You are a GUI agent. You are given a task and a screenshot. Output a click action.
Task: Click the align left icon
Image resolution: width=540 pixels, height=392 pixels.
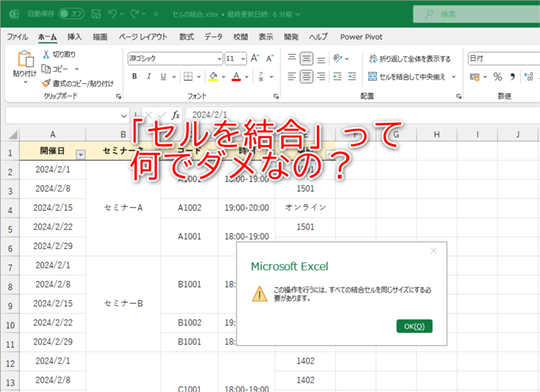[292, 76]
